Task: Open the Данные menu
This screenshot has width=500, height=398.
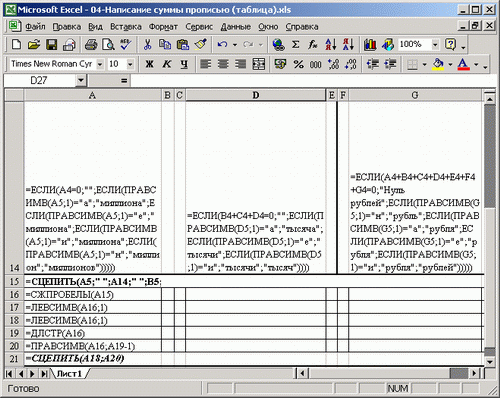Action: coord(235,26)
